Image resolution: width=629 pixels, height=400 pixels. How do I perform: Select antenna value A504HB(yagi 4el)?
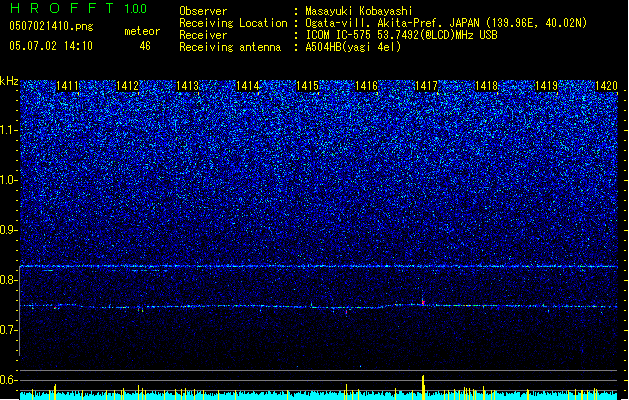pos(353,47)
